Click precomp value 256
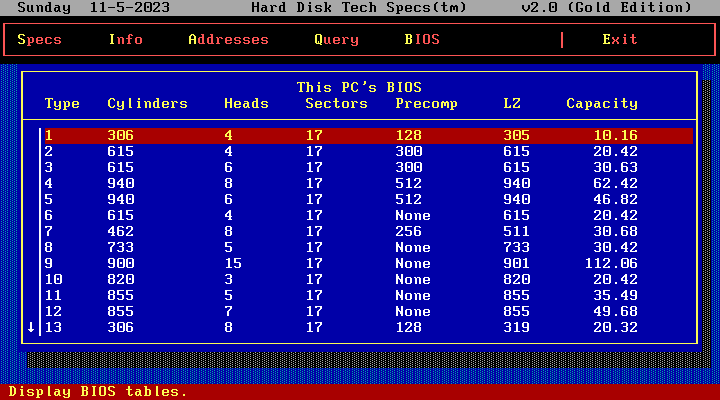Screen dimensions: 720x400 tap(408, 231)
